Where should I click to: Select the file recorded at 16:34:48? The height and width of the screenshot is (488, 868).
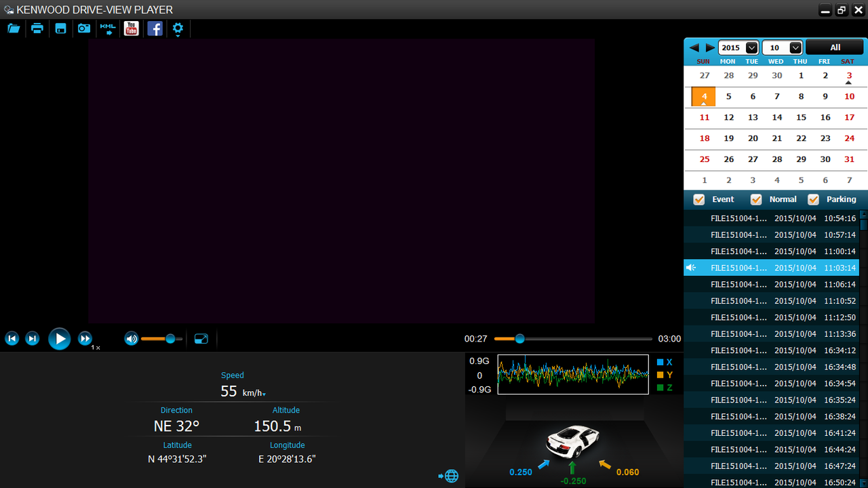771,367
